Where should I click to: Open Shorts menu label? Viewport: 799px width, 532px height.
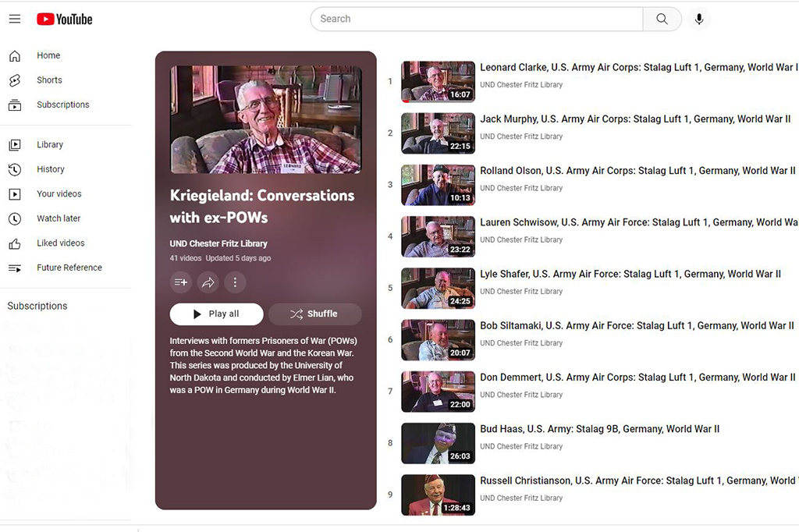coord(49,80)
